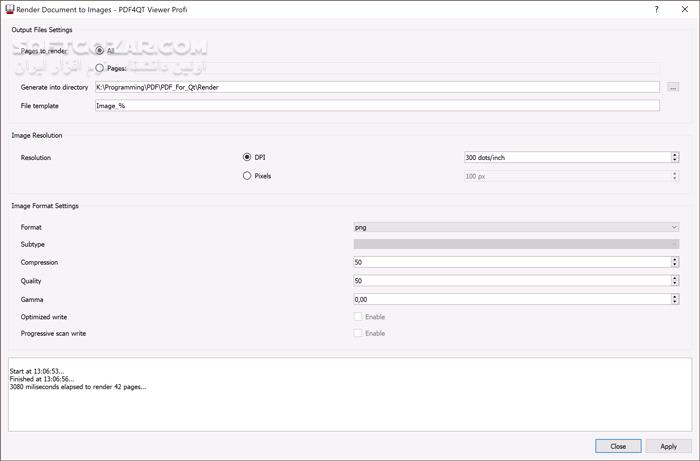Browse for output directory with ellipsis button
The width and height of the screenshot is (700, 461).
[x=673, y=87]
